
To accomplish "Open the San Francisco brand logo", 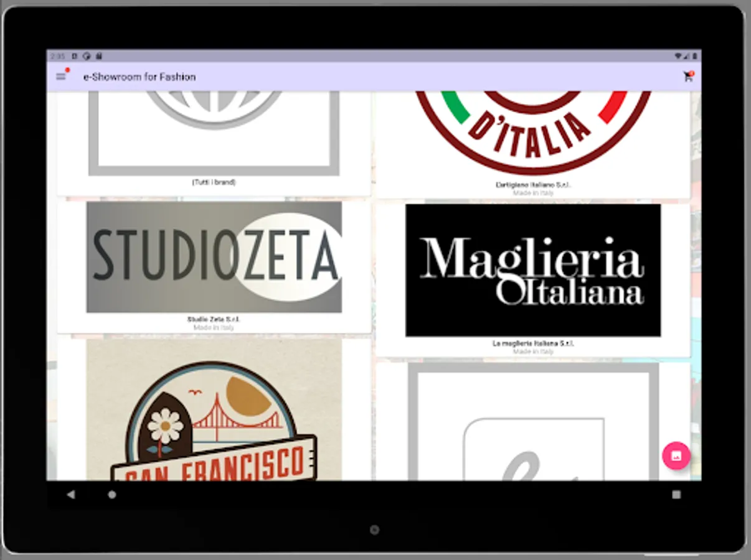I will [214, 409].
